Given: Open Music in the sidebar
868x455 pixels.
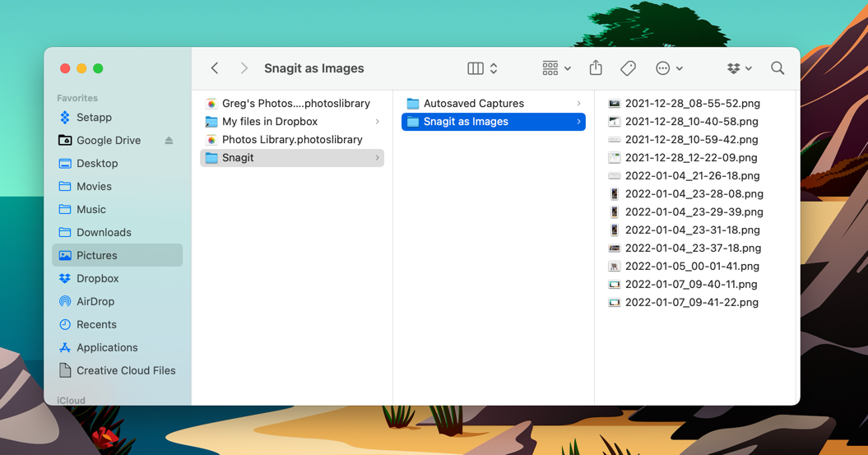Looking at the screenshot, I should [x=118, y=209].
